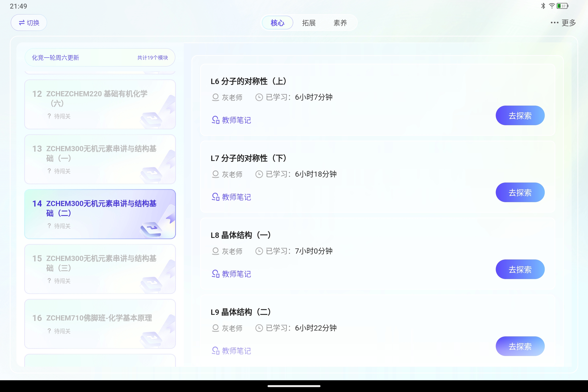Switch to the 拓展 tab

pos(309,23)
